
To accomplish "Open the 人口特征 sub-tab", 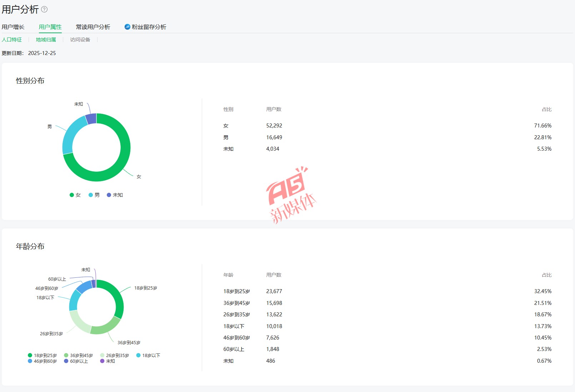I will (12, 40).
